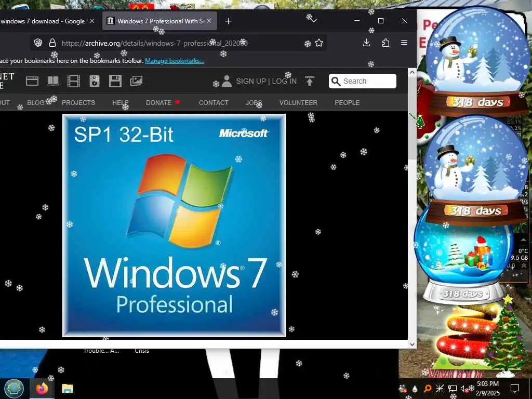Viewport: 532px width, 399px height.
Task: Click the muted volume speaker tray icon
Action: point(464,389)
